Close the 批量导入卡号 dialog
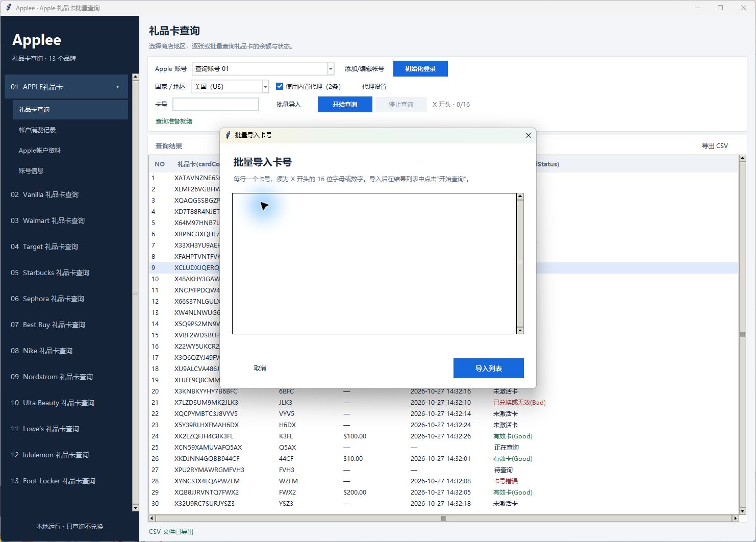Screen dimensions: 756x542 coord(528,135)
